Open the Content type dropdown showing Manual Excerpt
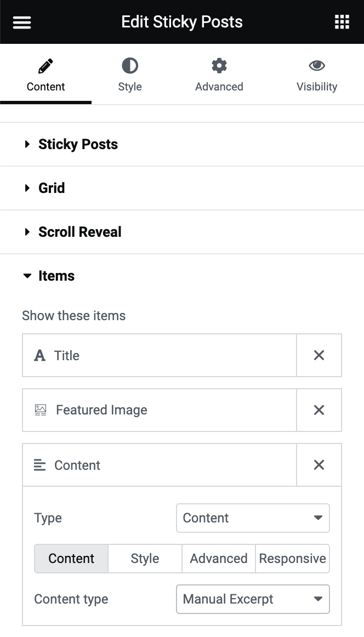The height and width of the screenshot is (637, 364). pyautogui.click(x=253, y=599)
